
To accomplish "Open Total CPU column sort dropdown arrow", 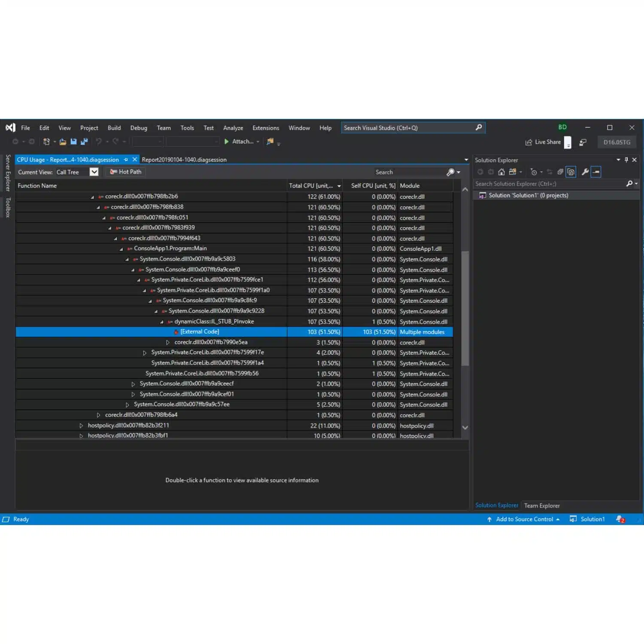I will (339, 186).
